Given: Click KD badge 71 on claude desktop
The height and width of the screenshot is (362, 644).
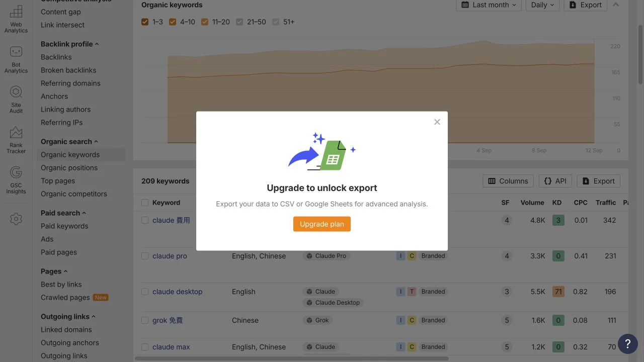Looking at the screenshot, I should (x=558, y=292).
